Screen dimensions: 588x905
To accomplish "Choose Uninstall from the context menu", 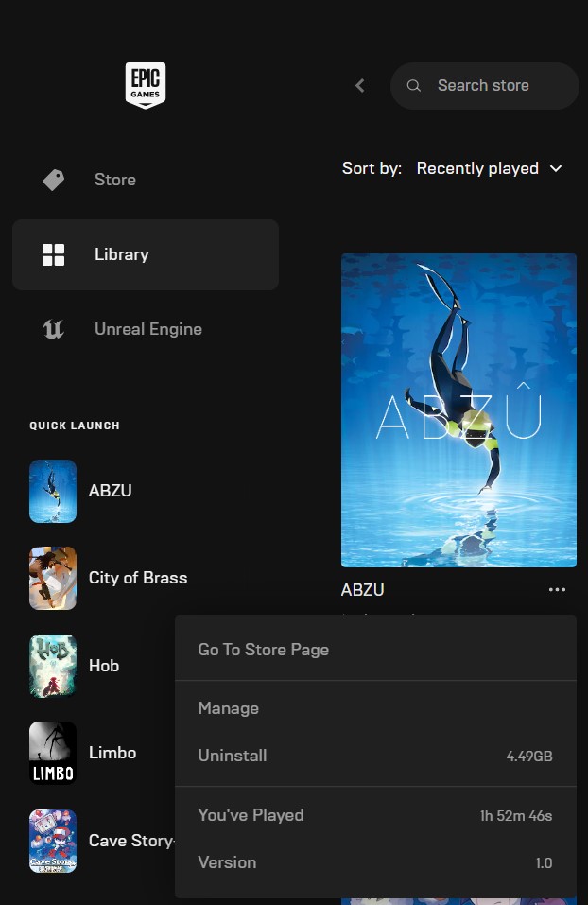I will (375, 757).
